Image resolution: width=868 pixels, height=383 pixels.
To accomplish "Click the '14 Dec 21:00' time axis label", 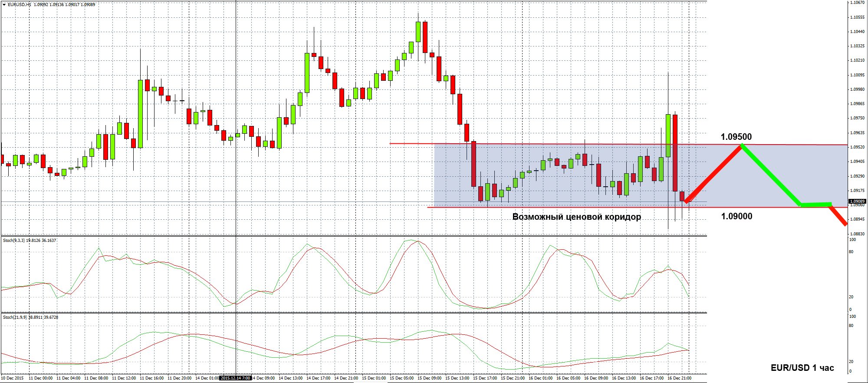I will coord(346,378).
